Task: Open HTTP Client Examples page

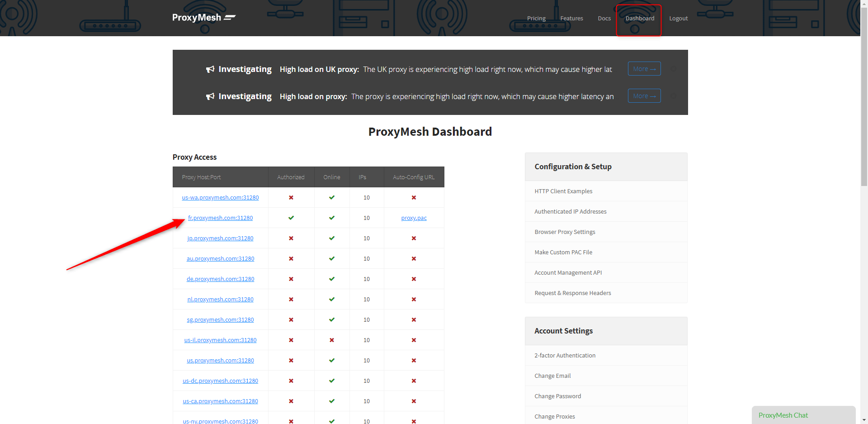Action: point(563,191)
